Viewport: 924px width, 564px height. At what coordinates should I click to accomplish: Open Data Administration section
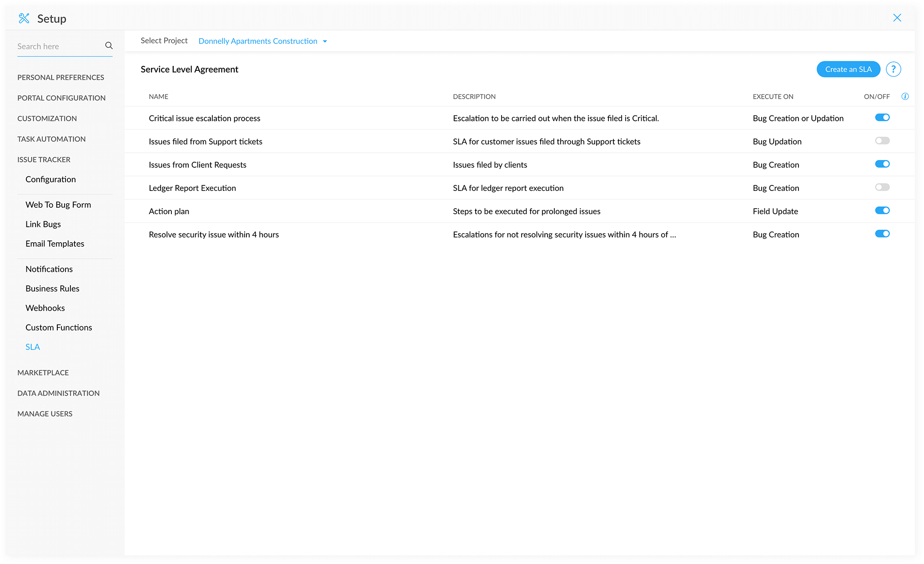58,393
